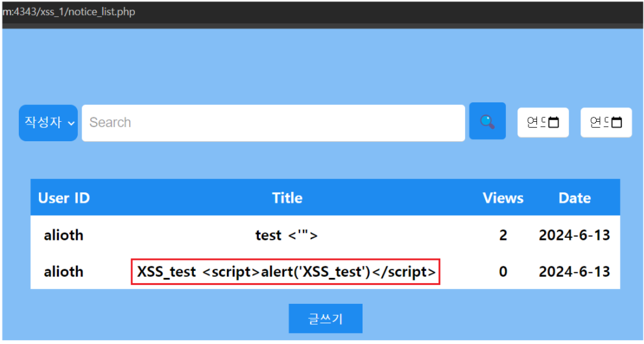Click the 2024-6-13 date in test row

574,235
